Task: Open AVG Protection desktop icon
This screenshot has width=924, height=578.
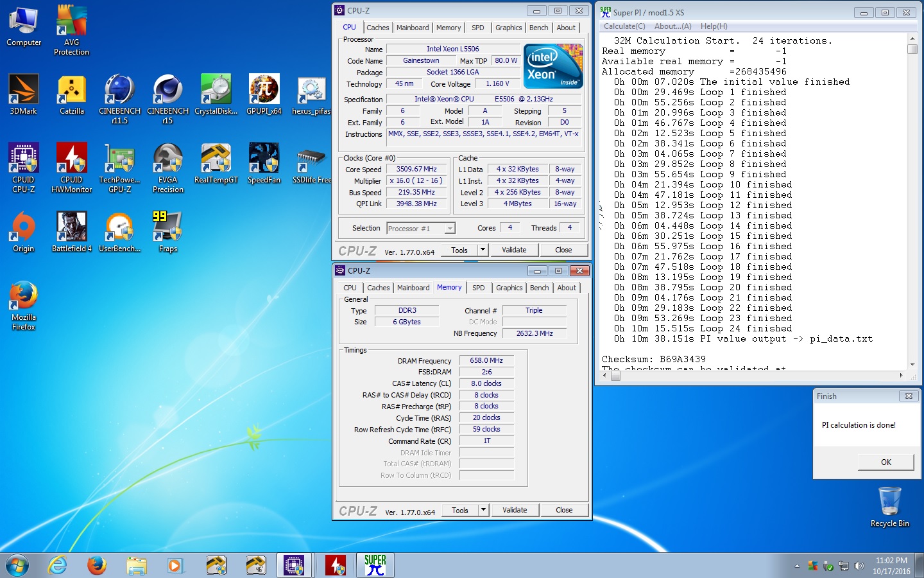Action: 72,30
